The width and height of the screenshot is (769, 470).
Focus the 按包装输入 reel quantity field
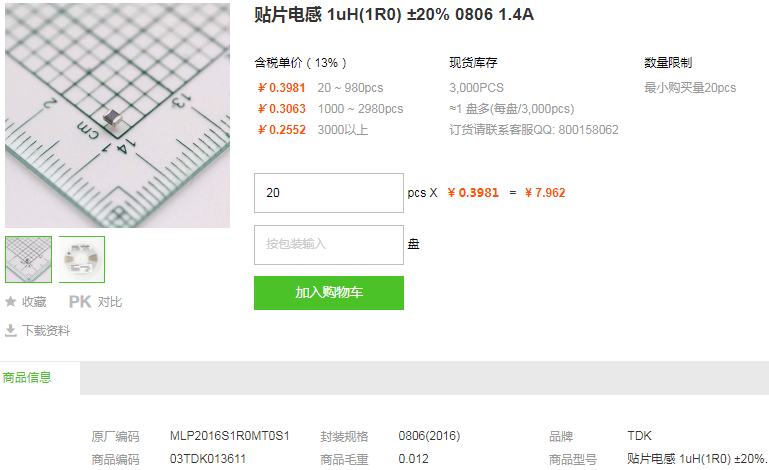(x=328, y=244)
